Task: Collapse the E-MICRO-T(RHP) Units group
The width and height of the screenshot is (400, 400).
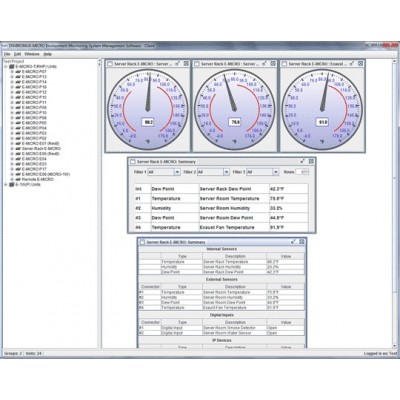Action: 6,67
